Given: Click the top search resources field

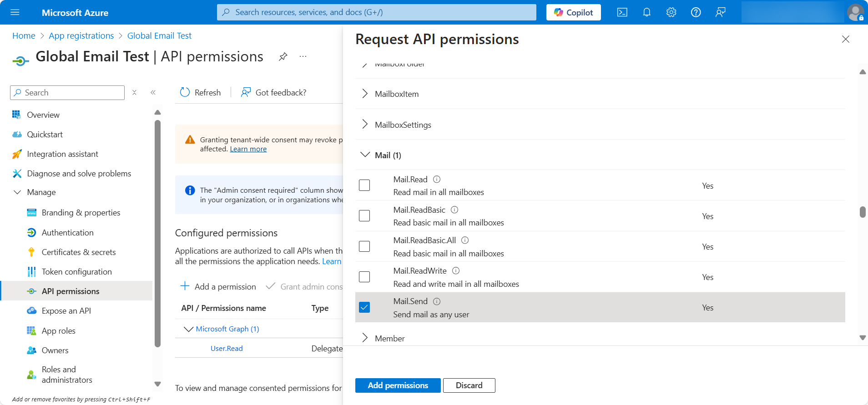Looking at the screenshot, I should [376, 12].
